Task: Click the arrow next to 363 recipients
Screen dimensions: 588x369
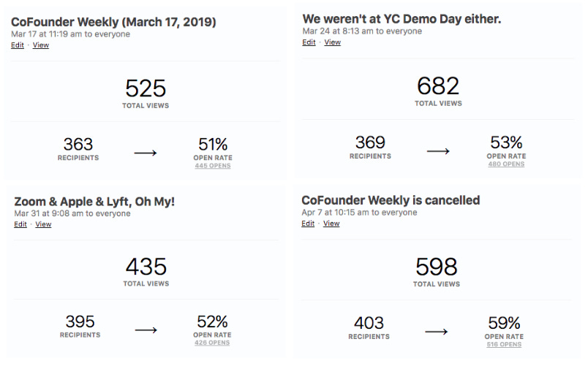Action: [x=146, y=153]
